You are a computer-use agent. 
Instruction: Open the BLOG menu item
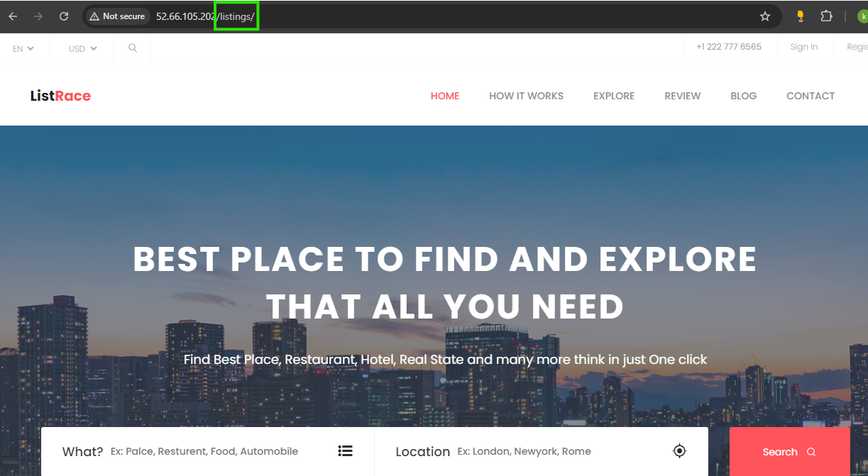click(x=743, y=96)
